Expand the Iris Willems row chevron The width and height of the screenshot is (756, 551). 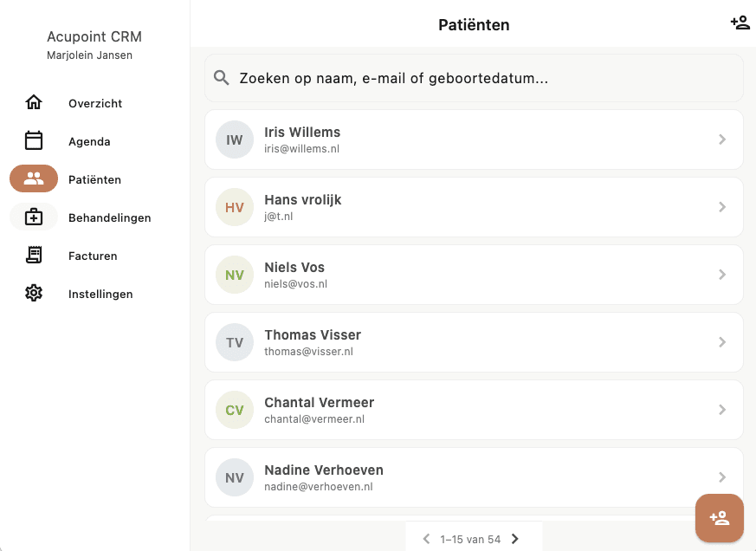coord(722,139)
